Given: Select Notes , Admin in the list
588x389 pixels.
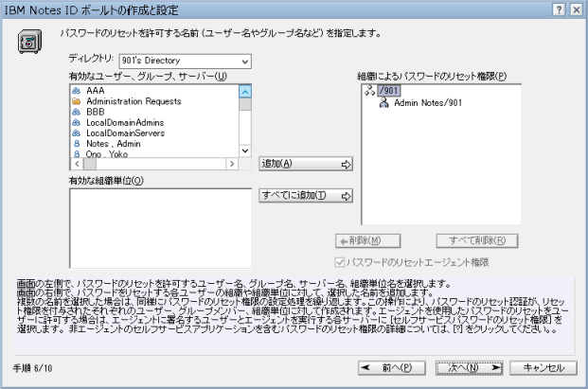Looking at the screenshot, I should (114, 144).
